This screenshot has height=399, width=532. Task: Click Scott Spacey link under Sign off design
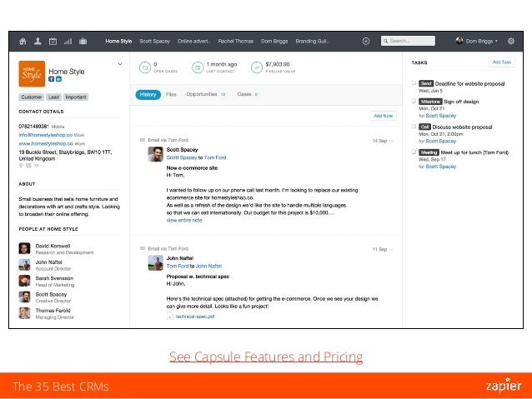441,116
